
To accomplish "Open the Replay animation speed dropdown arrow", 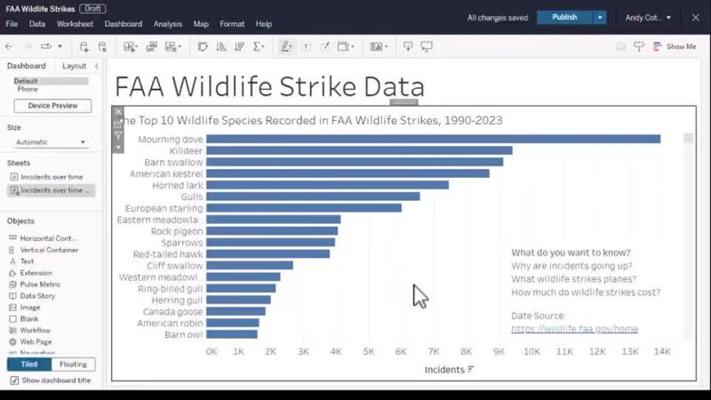I will point(60,46).
